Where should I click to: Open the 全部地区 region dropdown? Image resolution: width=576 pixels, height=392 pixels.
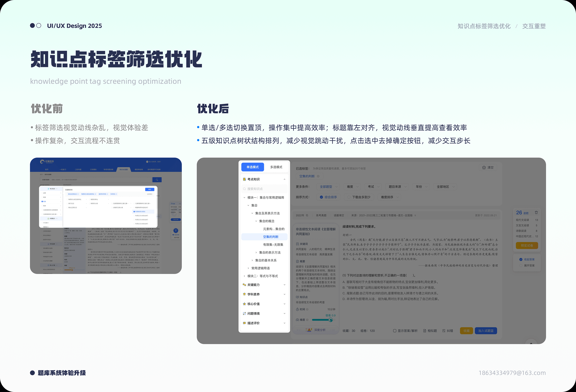[x=445, y=187]
